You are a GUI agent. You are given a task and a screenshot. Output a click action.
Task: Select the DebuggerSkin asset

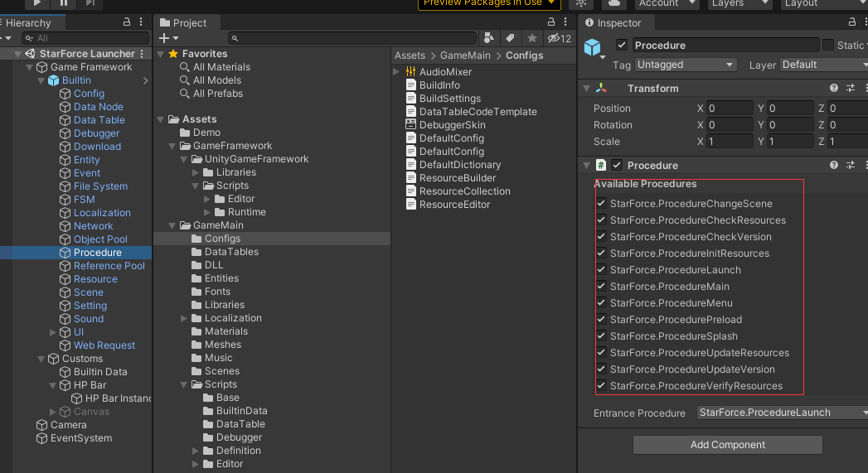pos(452,125)
